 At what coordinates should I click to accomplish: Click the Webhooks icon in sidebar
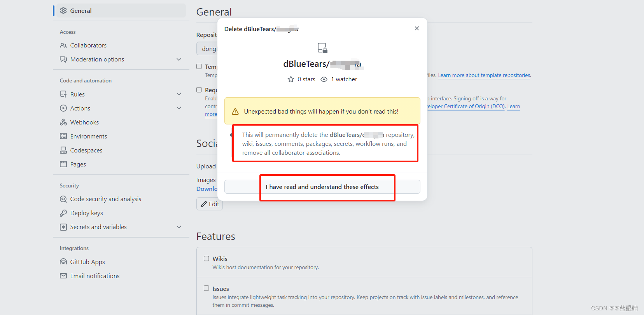point(63,122)
